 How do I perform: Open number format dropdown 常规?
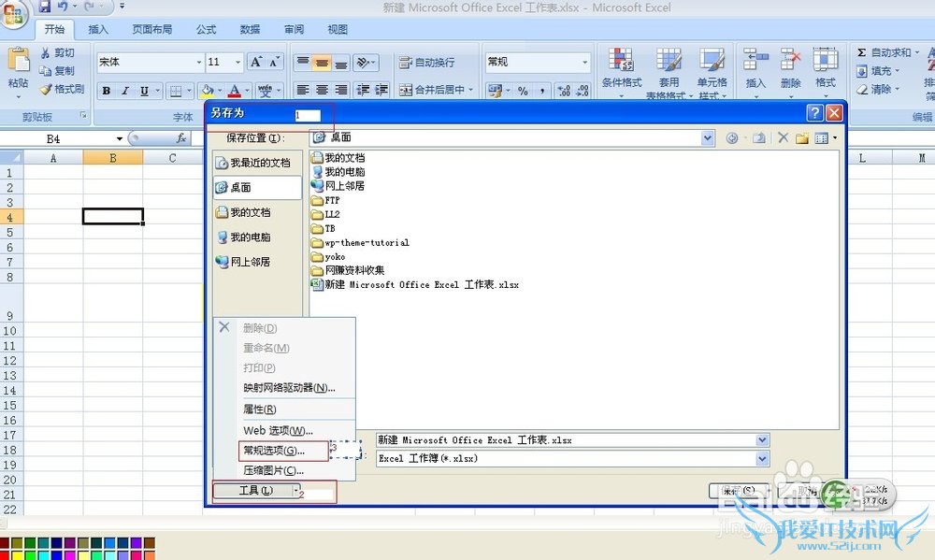pyautogui.click(x=585, y=62)
